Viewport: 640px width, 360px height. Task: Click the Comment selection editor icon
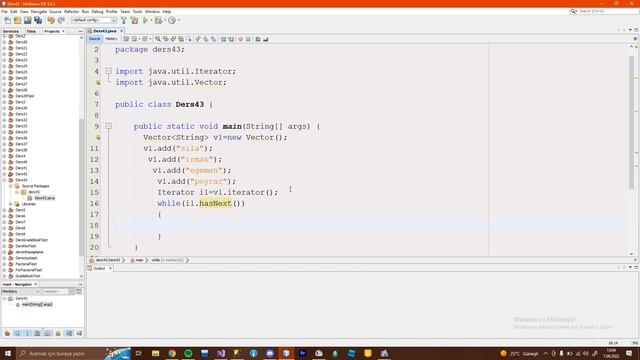(x=258, y=39)
